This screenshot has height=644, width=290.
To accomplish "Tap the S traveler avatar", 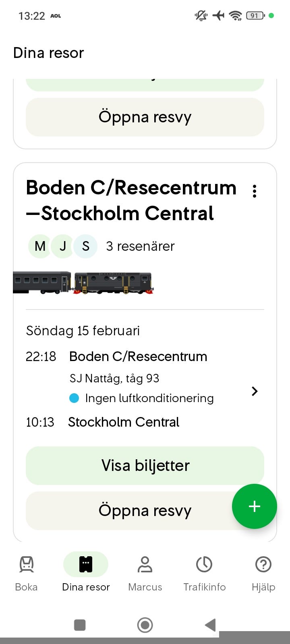I will tap(85, 246).
